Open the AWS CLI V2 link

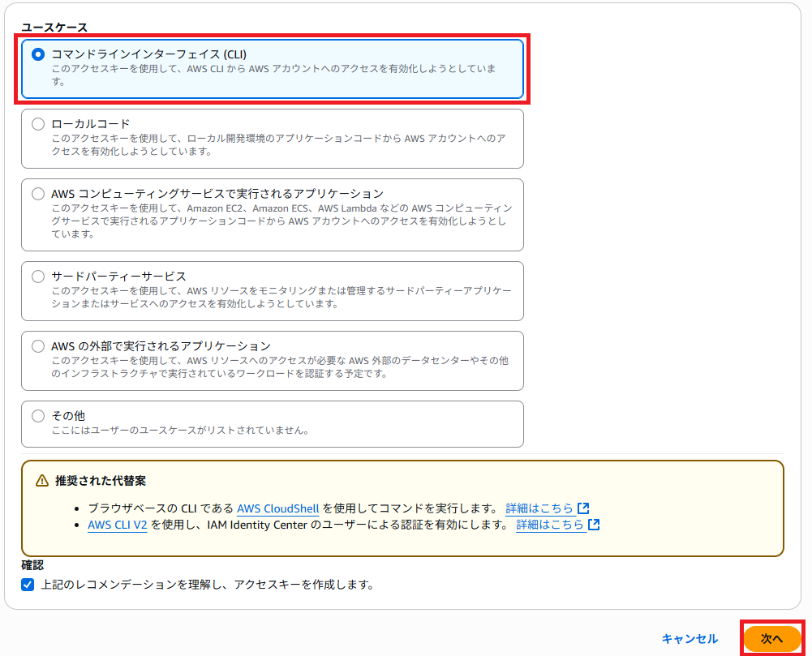click(x=118, y=525)
